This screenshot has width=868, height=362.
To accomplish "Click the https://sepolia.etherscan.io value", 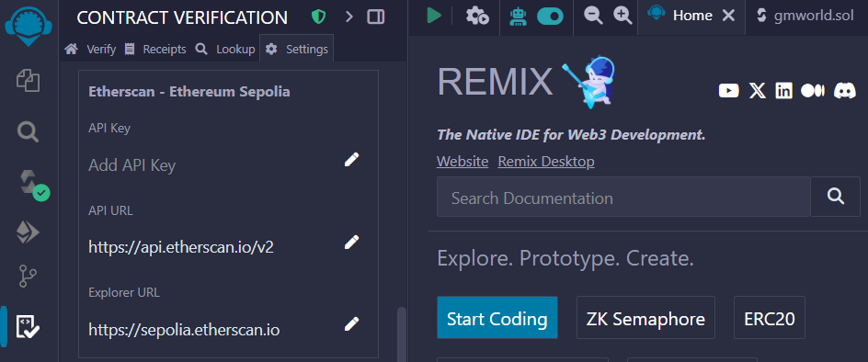I will pos(184,330).
